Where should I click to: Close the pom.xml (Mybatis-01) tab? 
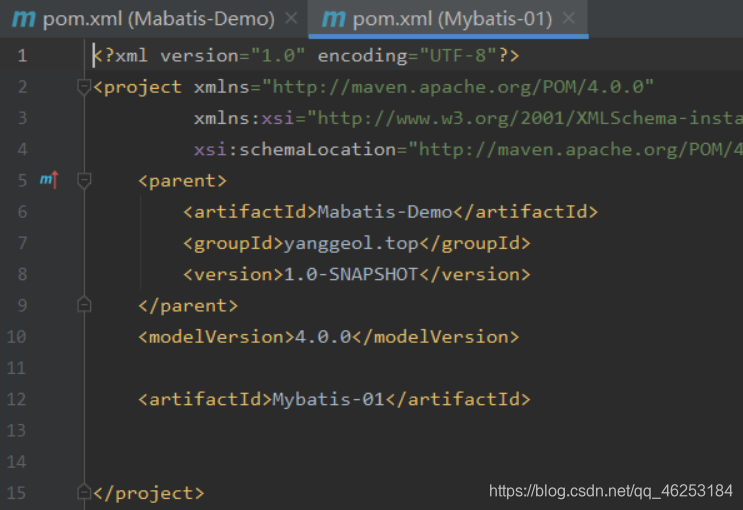[569, 18]
